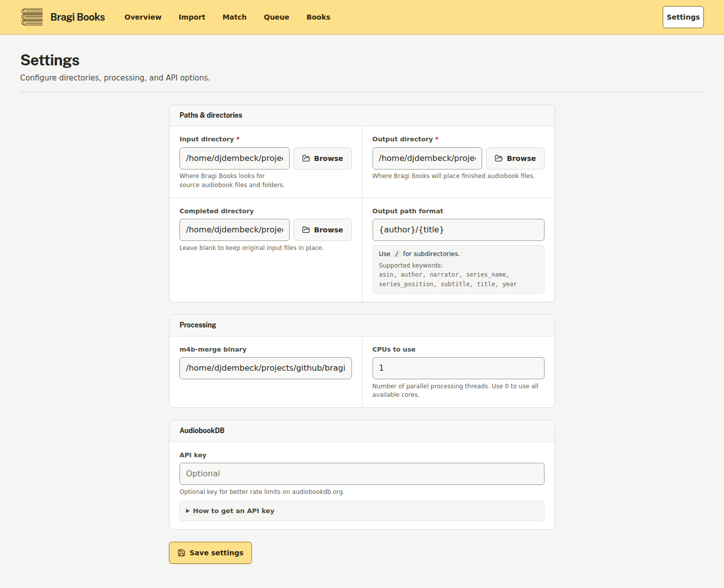724x588 pixels.
Task: Switch to the Queue page
Action: point(277,17)
